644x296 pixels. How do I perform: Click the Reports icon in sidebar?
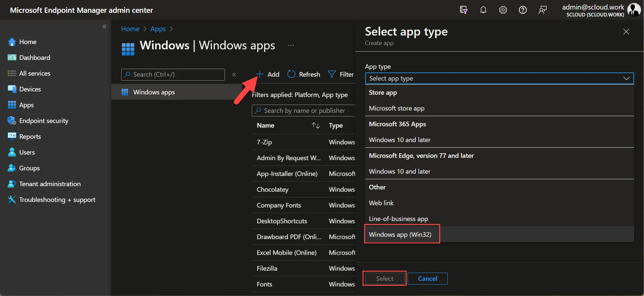click(12, 136)
